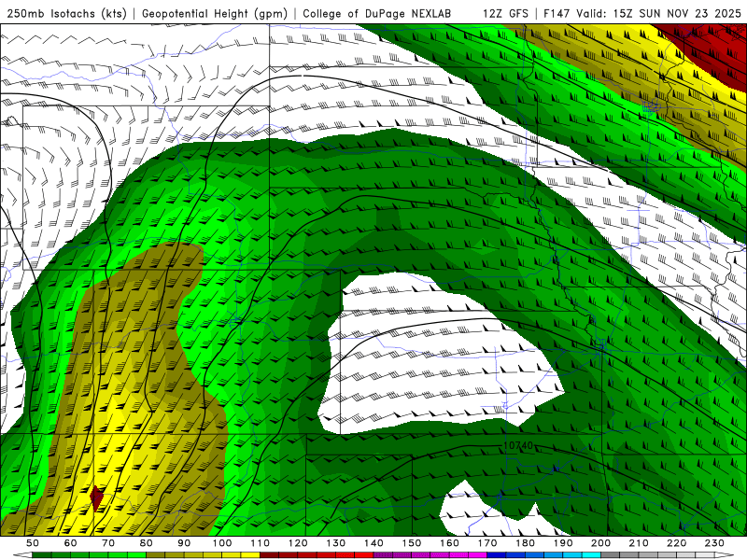Click the "220" label on the color scale
This screenshot has height=560, width=747.
pos(677,543)
